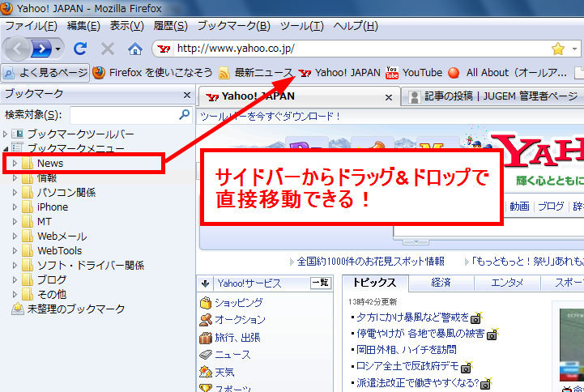Open Yahoo! JAPAN bookmark in toolbar
The width and height of the screenshot is (584, 392).
coord(339,73)
